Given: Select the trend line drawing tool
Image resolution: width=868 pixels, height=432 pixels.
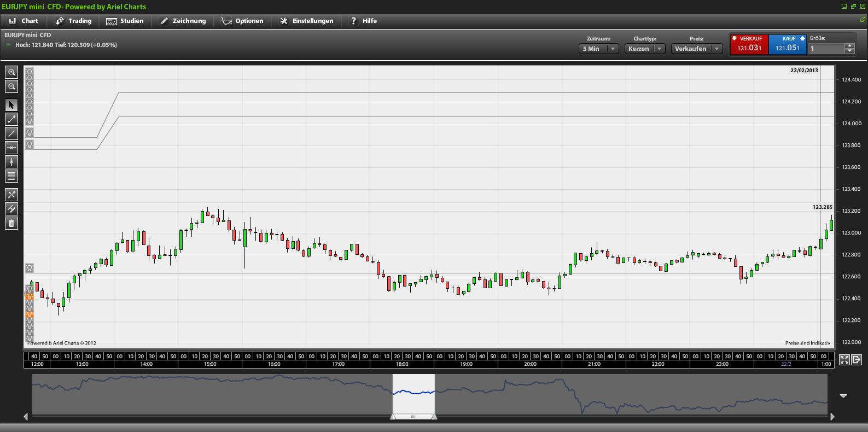Looking at the screenshot, I should click(x=11, y=119).
